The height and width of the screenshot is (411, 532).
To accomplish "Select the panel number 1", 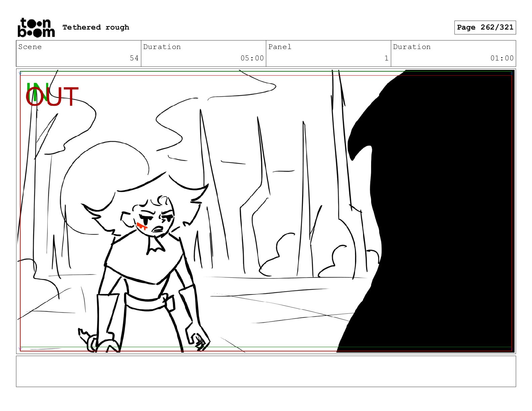I will (386, 58).
